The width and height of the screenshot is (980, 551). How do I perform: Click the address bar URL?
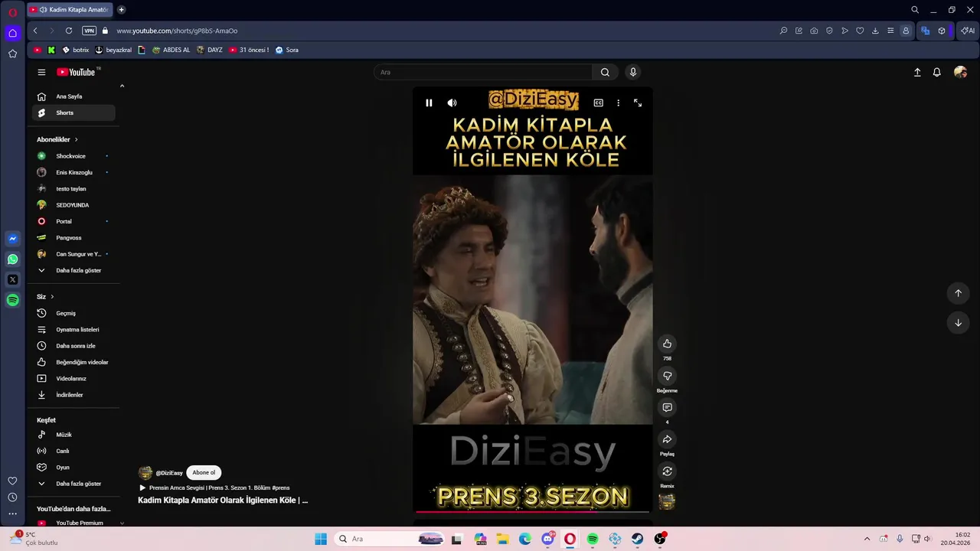tap(177, 31)
